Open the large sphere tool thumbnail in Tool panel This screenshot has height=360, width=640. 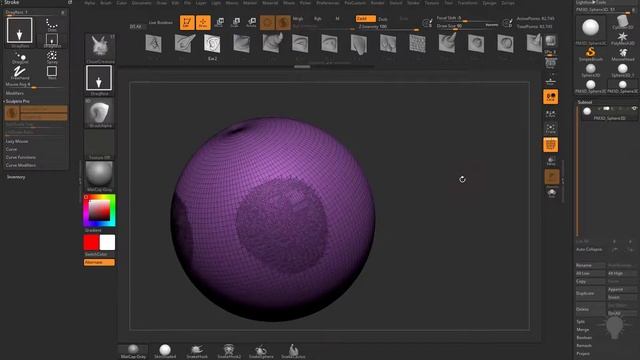coord(591,29)
